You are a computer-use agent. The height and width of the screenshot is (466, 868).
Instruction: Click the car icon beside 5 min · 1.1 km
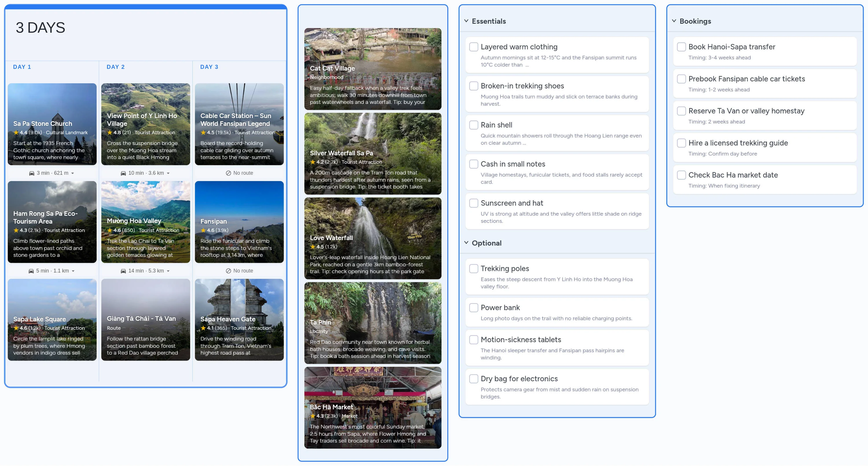[31, 271]
